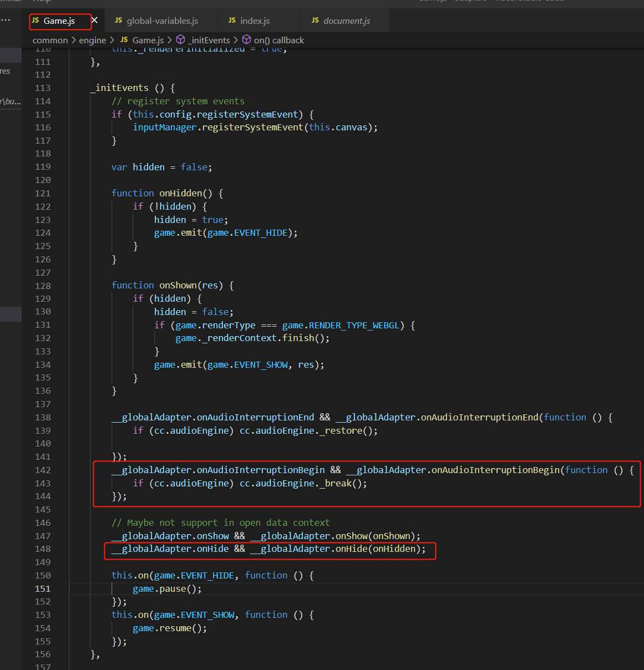Image resolution: width=644 pixels, height=670 pixels.
Task: Click line number 151 in the gutter
Action: coord(43,589)
